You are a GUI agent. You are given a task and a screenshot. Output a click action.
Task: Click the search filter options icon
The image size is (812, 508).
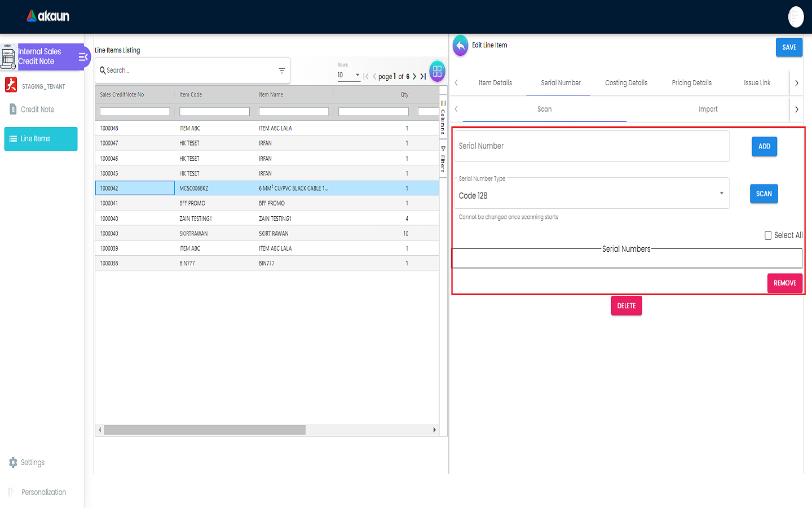281,71
